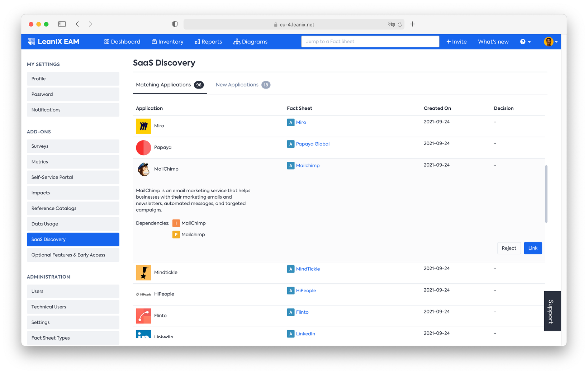
Task: Switch to the Matching Applications tab
Action: click(x=170, y=85)
